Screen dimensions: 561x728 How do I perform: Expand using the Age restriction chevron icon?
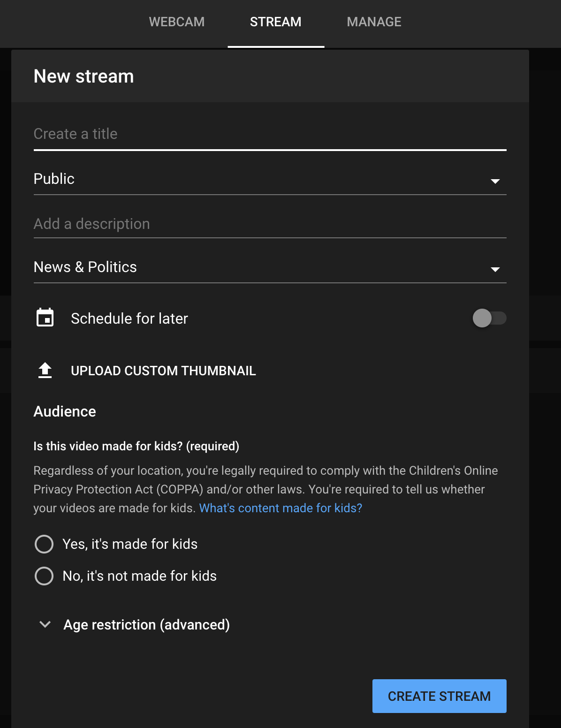click(x=45, y=624)
